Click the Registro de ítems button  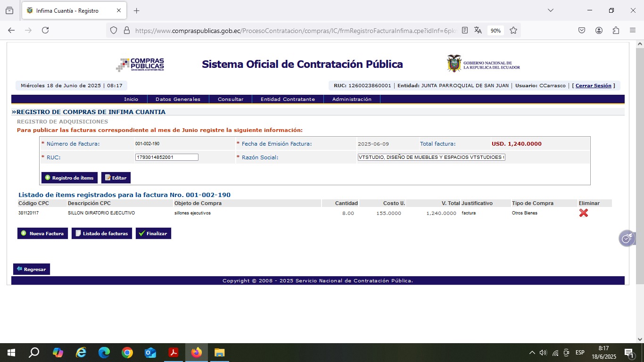click(x=69, y=178)
